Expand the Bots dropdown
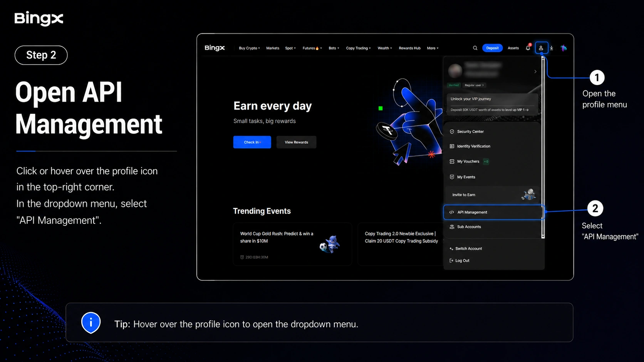Image resolution: width=644 pixels, height=362 pixels. click(334, 48)
